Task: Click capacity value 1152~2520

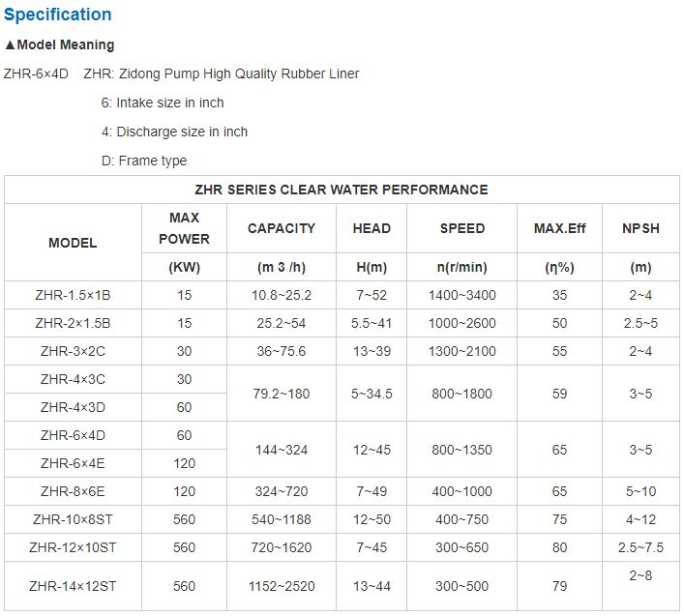Action: click(282, 586)
